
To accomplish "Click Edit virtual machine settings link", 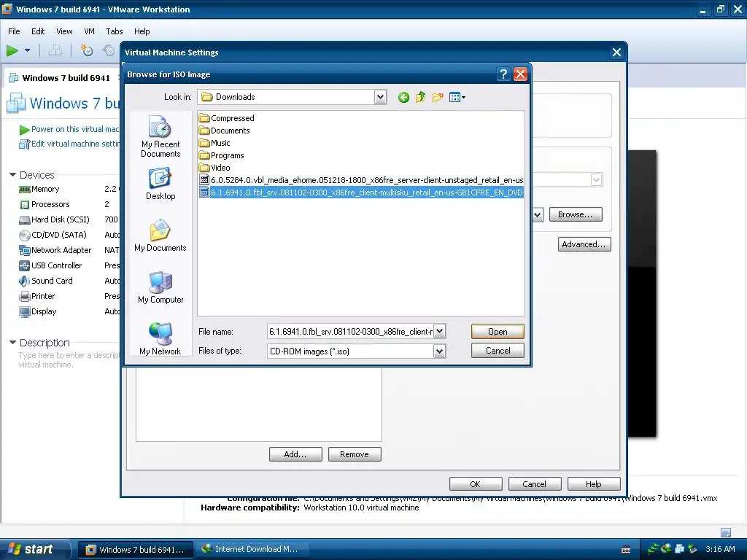I will [x=69, y=144].
